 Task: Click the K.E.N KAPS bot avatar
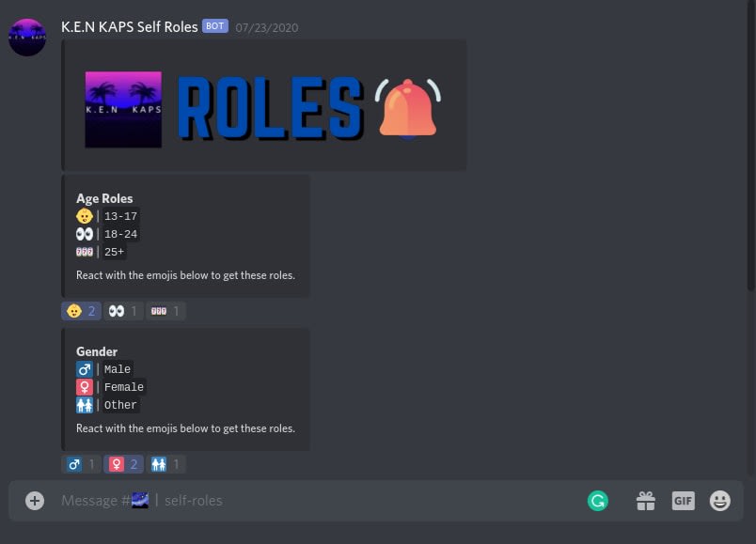(x=27, y=38)
